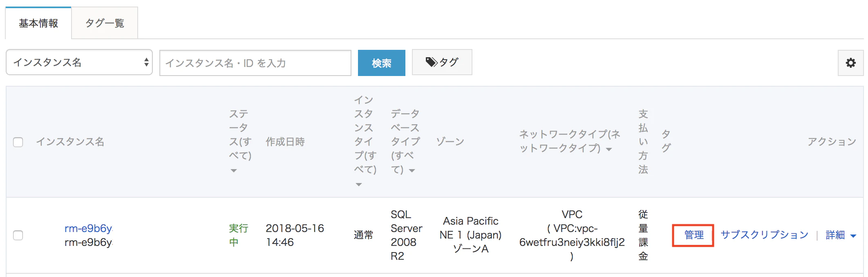Click the インスタンス名 column header
Image resolution: width=868 pixels, height=277 pixels.
(70, 142)
